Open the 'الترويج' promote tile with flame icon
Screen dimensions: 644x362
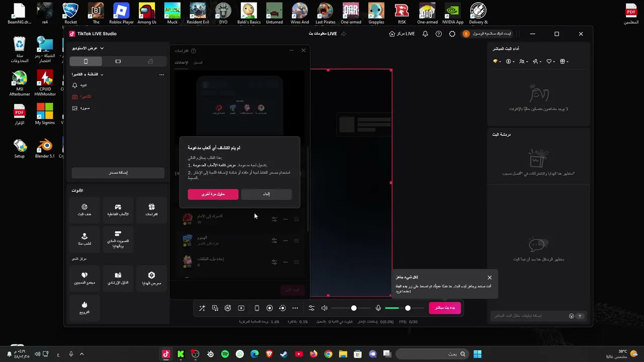click(x=85, y=308)
